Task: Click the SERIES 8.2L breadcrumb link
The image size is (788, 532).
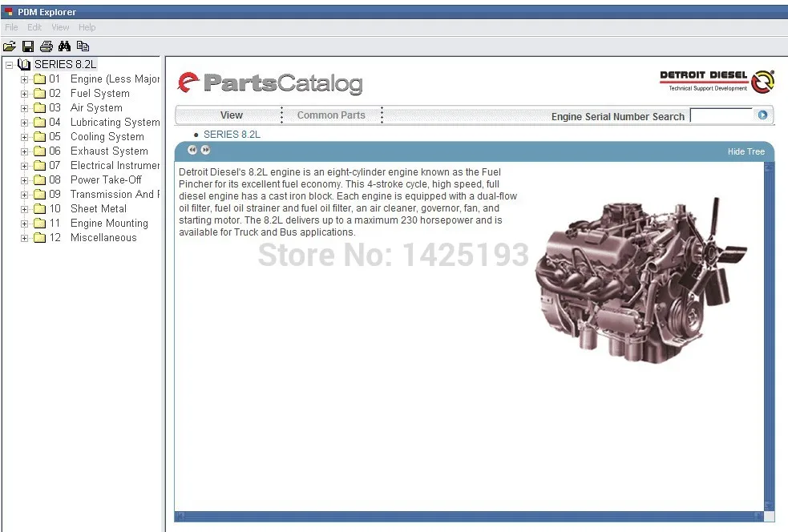Action: point(232,134)
